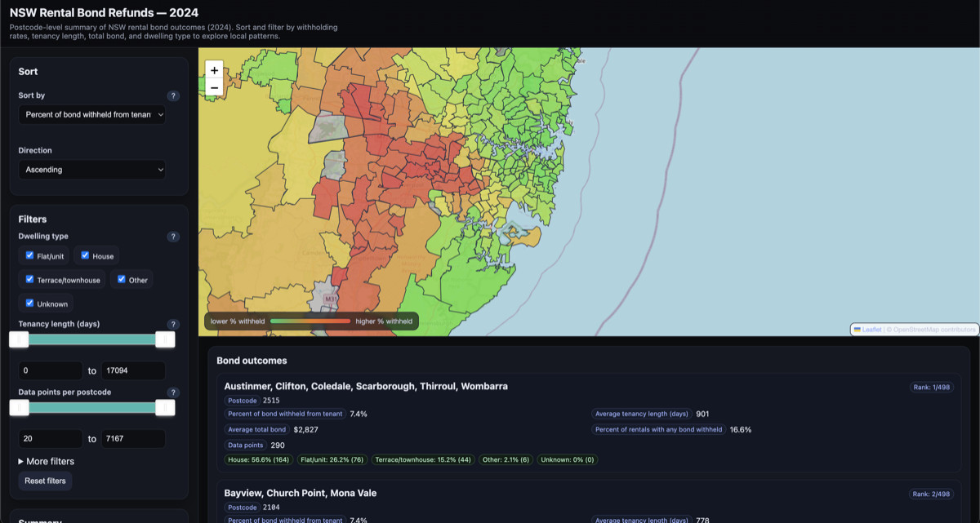This screenshot has height=523, width=980.
Task: Click the Percent of rentals with any bond withheld label
Action: (x=659, y=429)
